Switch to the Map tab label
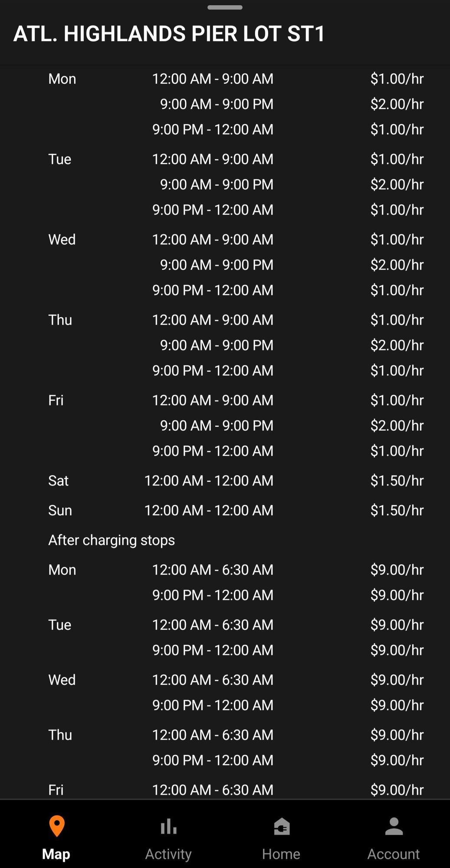The width and height of the screenshot is (450, 868). click(56, 854)
